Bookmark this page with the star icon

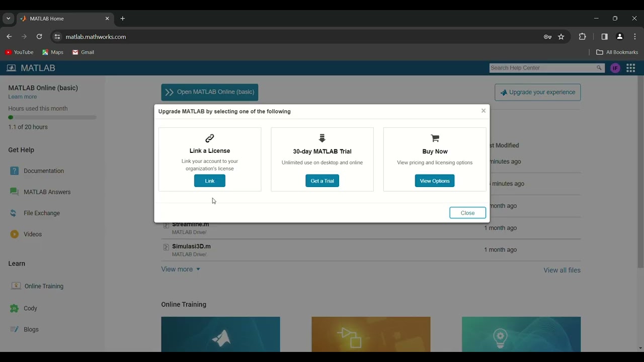[561, 37]
